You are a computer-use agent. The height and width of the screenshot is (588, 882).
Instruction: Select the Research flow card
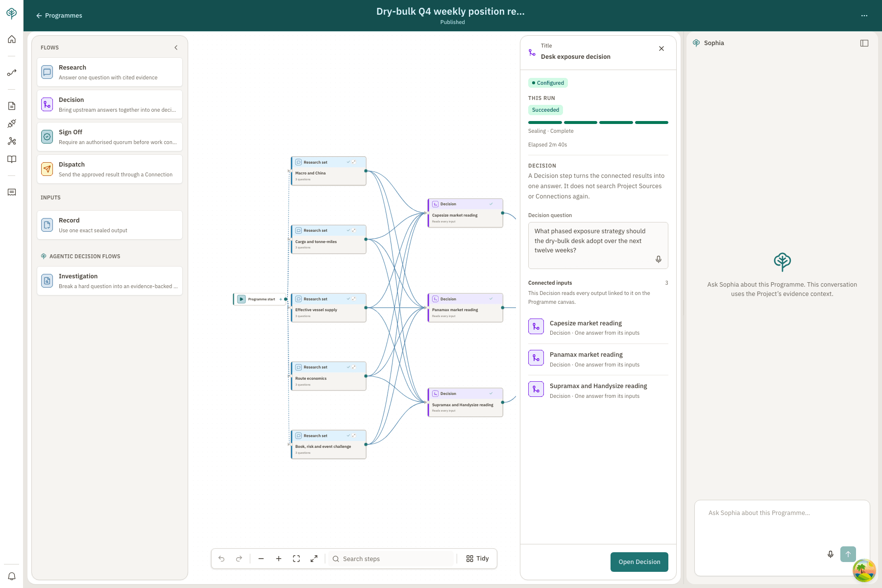[110, 72]
